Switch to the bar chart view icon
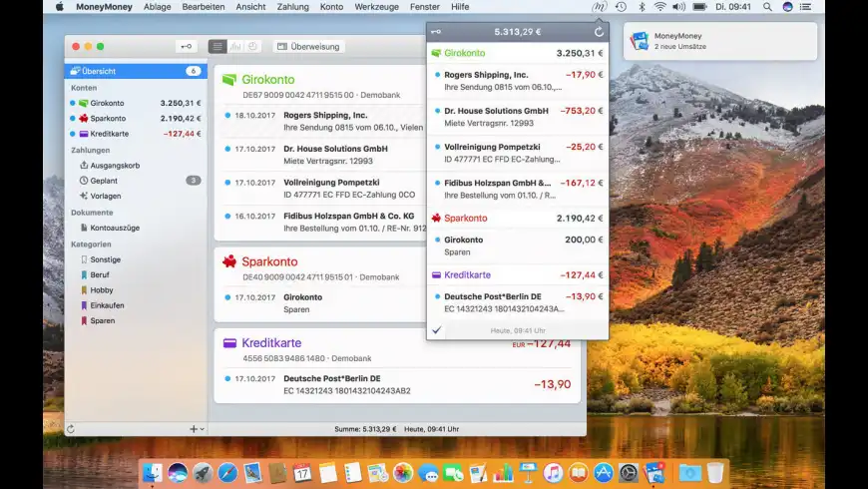This screenshot has width=868, height=489. 235,47
